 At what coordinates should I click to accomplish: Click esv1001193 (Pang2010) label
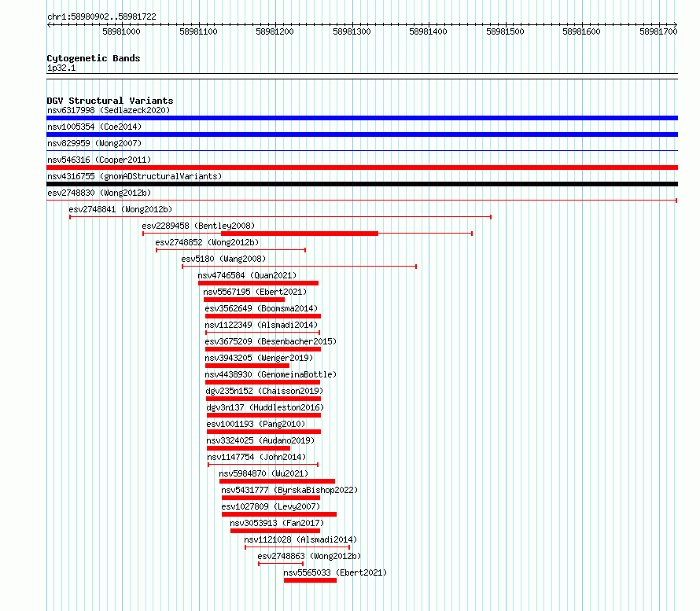(x=256, y=424)
